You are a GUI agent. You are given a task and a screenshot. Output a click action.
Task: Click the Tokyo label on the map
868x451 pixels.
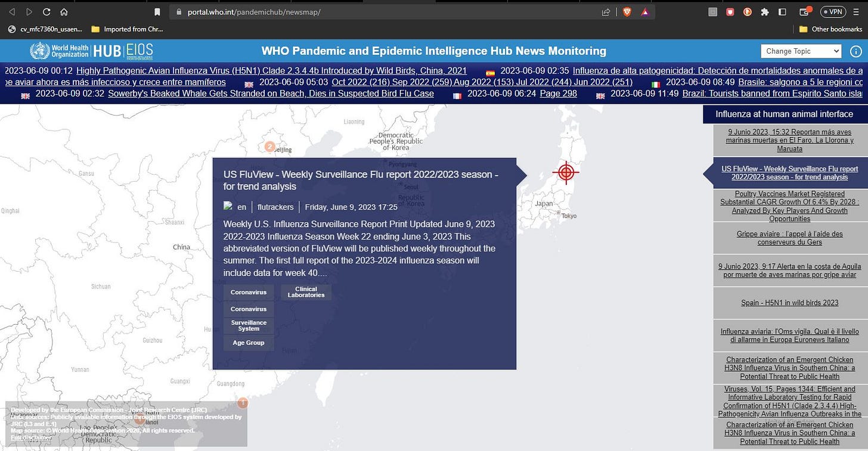[x=569, y=216]
